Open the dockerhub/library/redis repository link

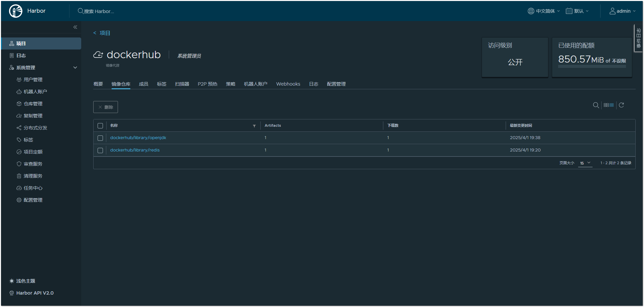(135, 150)
